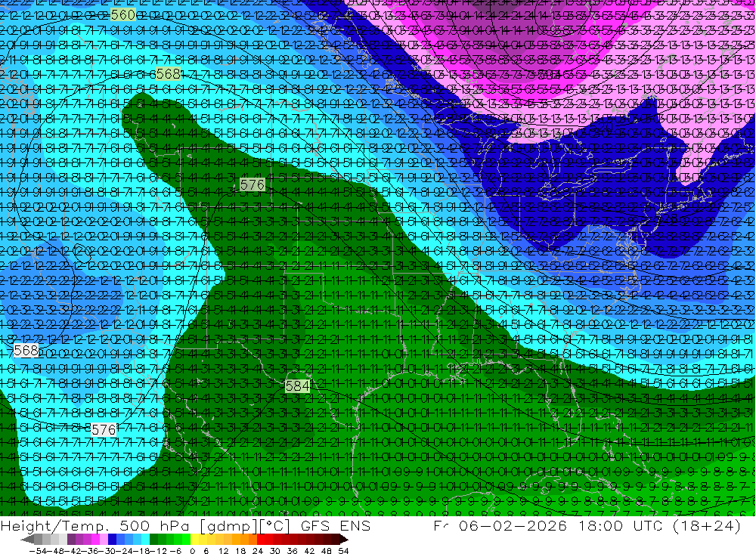756x554 pixels.
Task: Click the yellow legend swatch at 0
Action: [x=194, y=540]
